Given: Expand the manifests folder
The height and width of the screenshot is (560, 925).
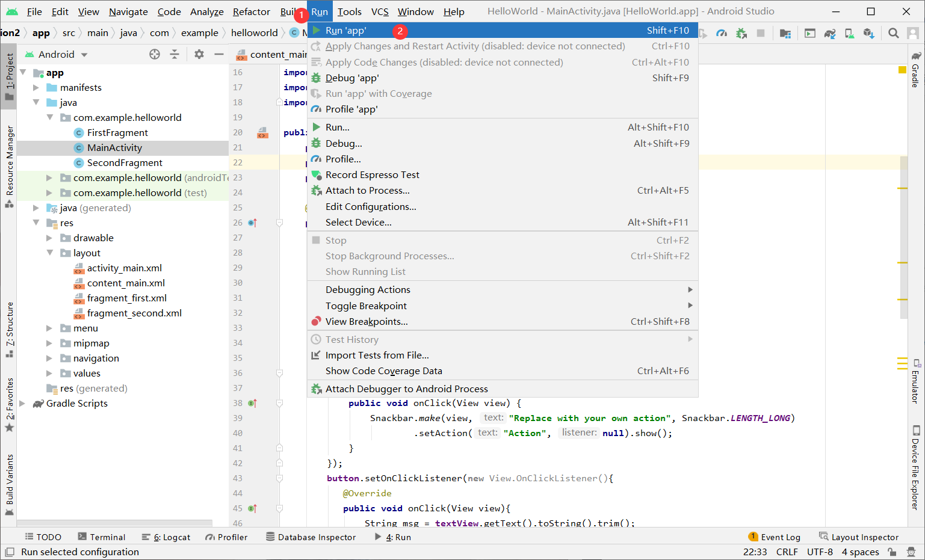Looking at the screenshot, I should point(36,87).
